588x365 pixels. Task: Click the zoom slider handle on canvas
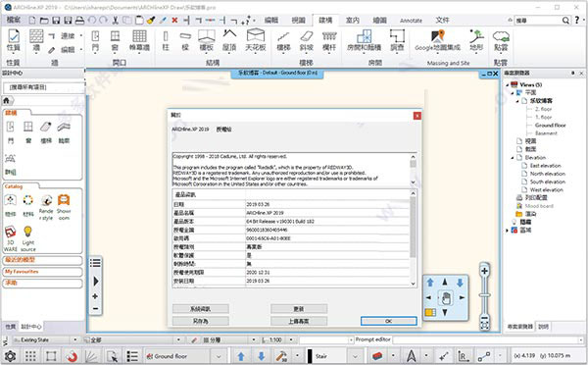pos(484,295)
